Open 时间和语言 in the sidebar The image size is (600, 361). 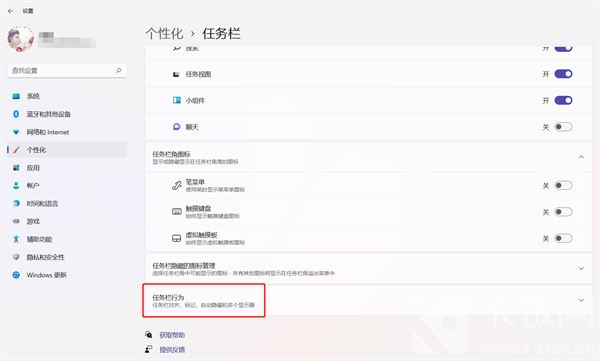(x=67, y=204)
